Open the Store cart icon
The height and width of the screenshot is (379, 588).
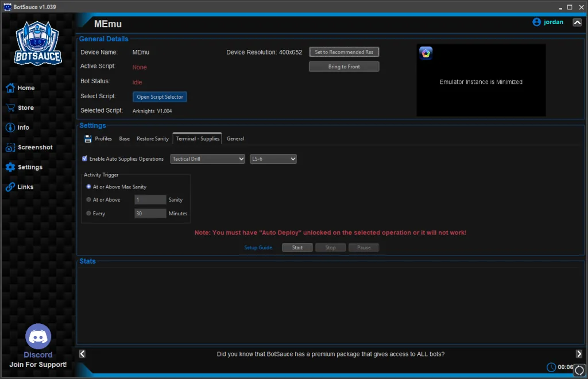tap(10, 107)
